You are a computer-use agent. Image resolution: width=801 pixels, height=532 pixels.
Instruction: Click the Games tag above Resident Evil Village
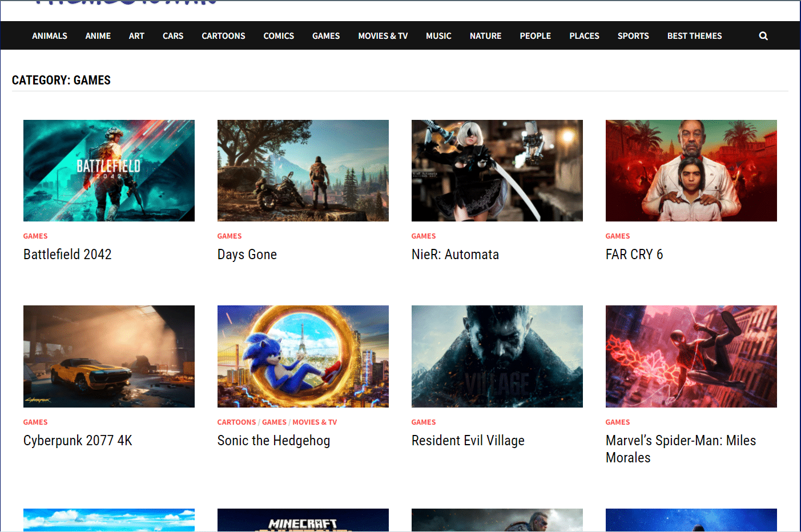tap(424, 422)
